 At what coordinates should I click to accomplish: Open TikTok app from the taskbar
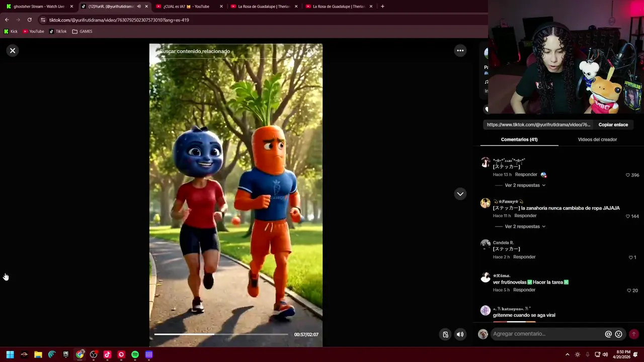107,354
